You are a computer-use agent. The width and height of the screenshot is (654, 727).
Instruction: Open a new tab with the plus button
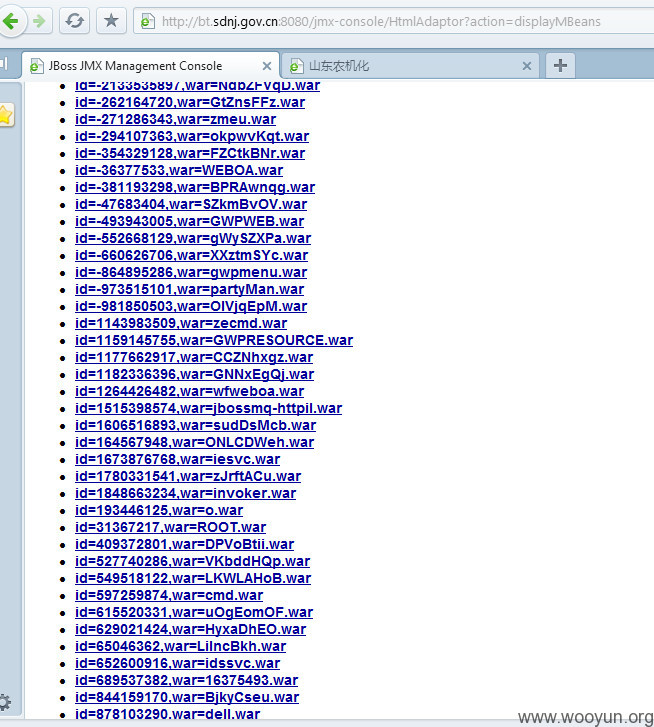560,65
